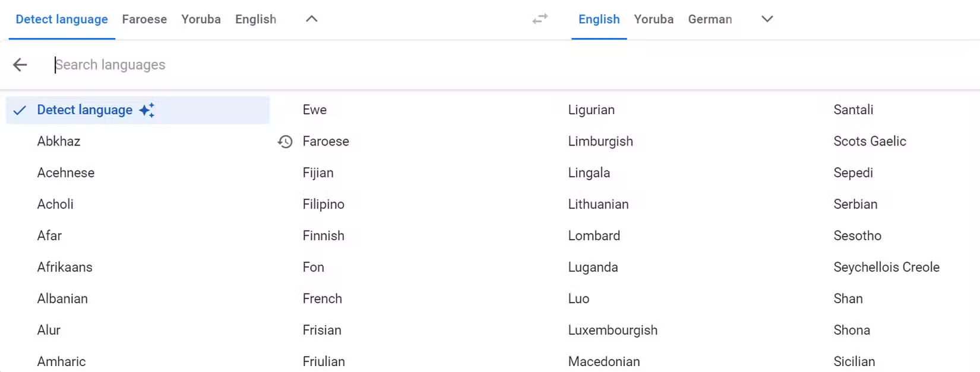Select the Detect language source tab

click(62, 20)
